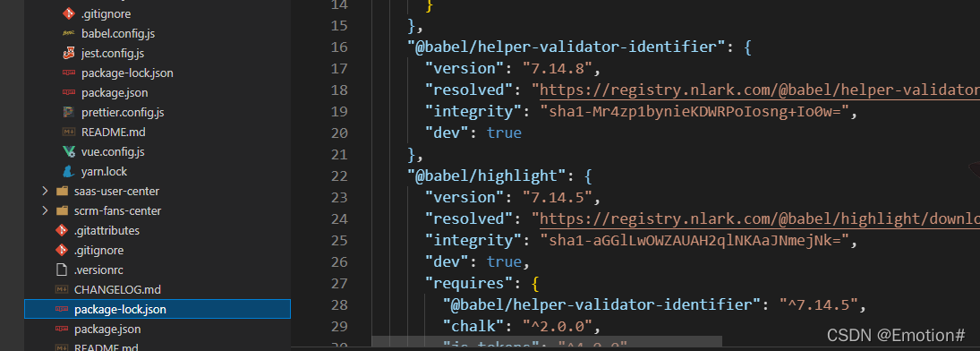Click line number 22 in the gutter
The image size is (980, 351).
tap(338, 176)
